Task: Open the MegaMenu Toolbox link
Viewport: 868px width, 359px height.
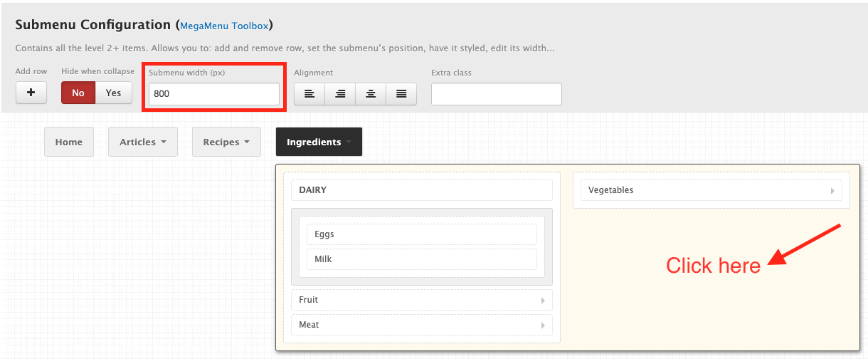Action: pos(224,26)
